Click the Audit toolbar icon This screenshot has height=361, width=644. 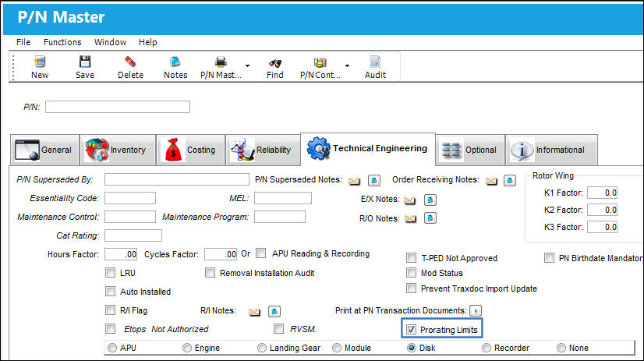[x=375, y=62]
